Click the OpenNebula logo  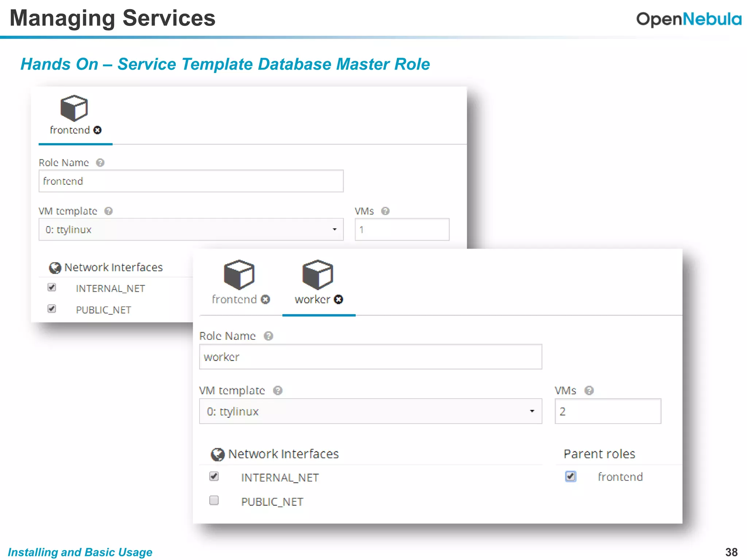tap(689, 19)
